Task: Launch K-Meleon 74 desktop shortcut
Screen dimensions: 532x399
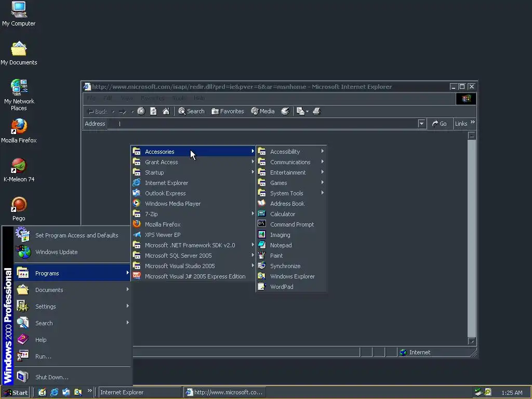Action: (x=19, y=170)
